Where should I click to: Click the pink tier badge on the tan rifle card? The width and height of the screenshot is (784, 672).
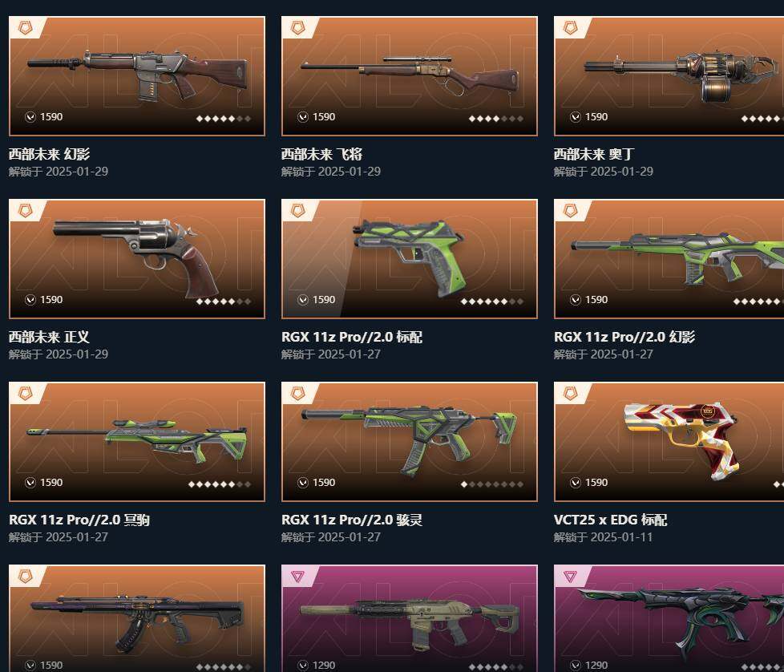(297, 576)
